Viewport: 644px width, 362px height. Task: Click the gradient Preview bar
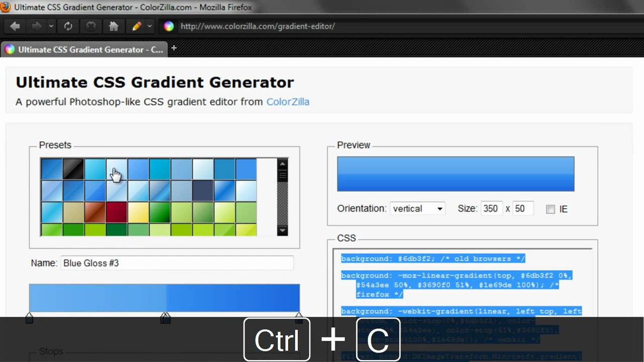point(455,174)
